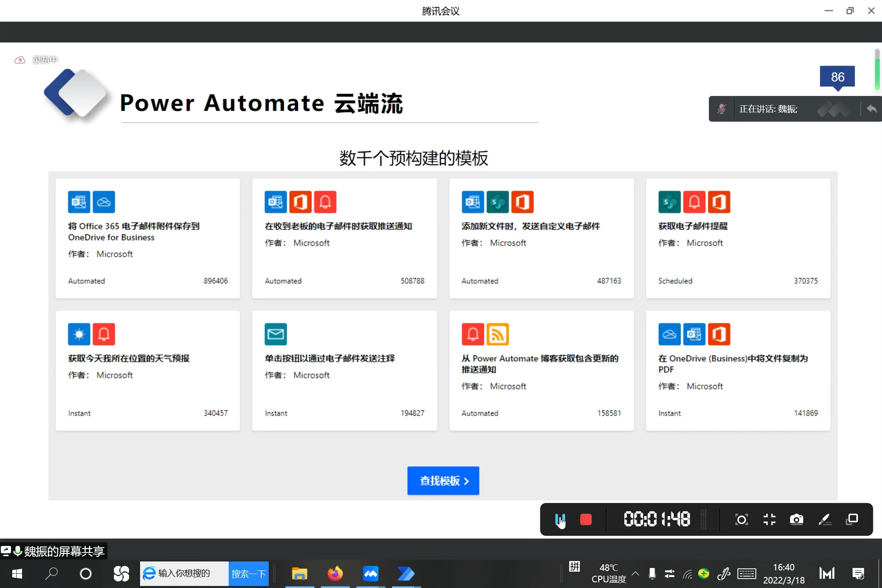Pause the screen recording
882x588 pixels.
pyautogui.click(x=560, y=519)
